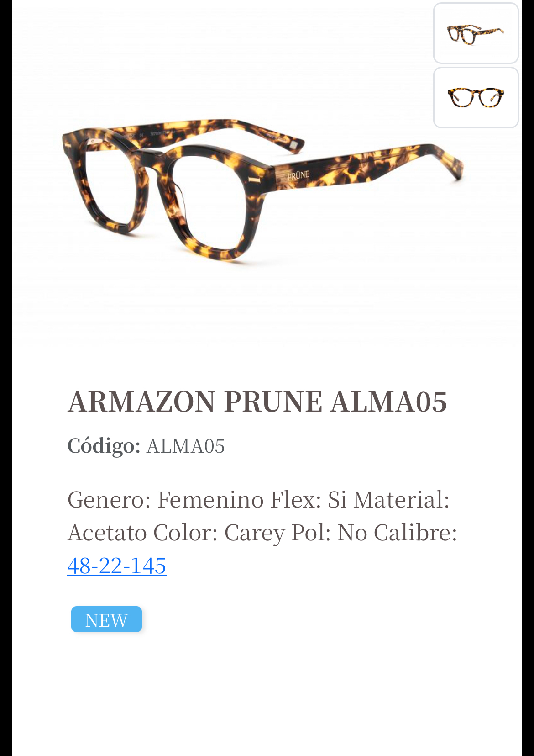This screenshot has width=534, height=756.
Task: Click the ARMAZON PRUNE ALMA05 title
Action: pyautogui.click(x=257, y=402)
